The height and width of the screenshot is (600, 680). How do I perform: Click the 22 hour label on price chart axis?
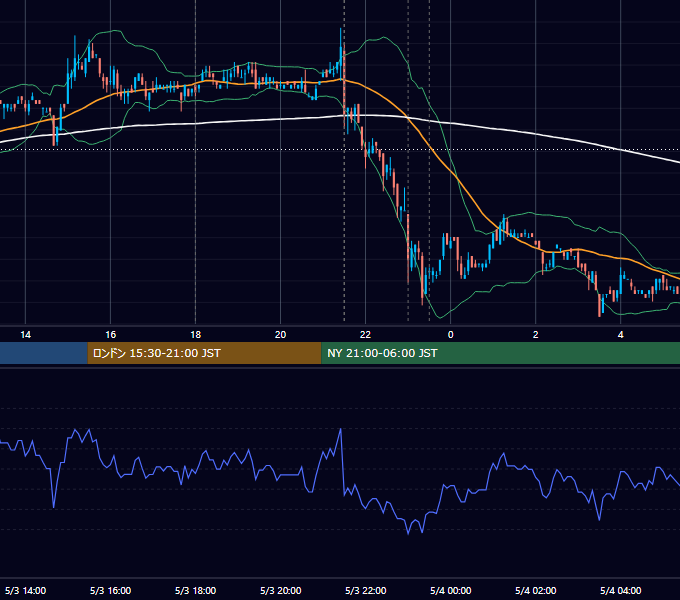[366, 335]
